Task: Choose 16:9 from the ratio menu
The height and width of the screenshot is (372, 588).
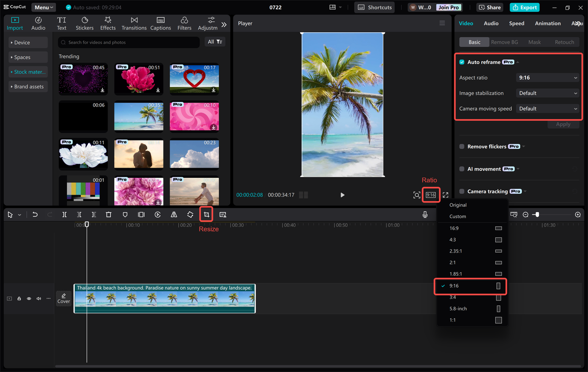Action: tap(454, 228)
